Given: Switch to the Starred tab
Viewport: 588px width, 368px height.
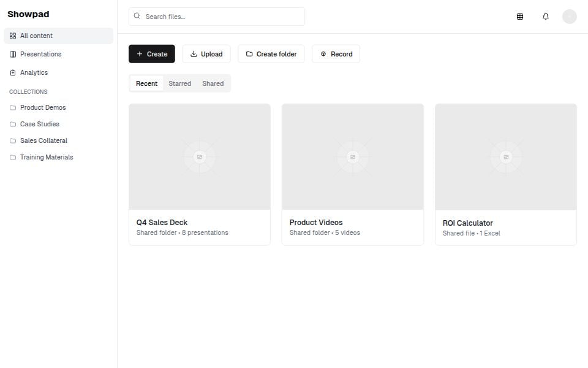Looking at the screenshot, I should tap(179, 83).
